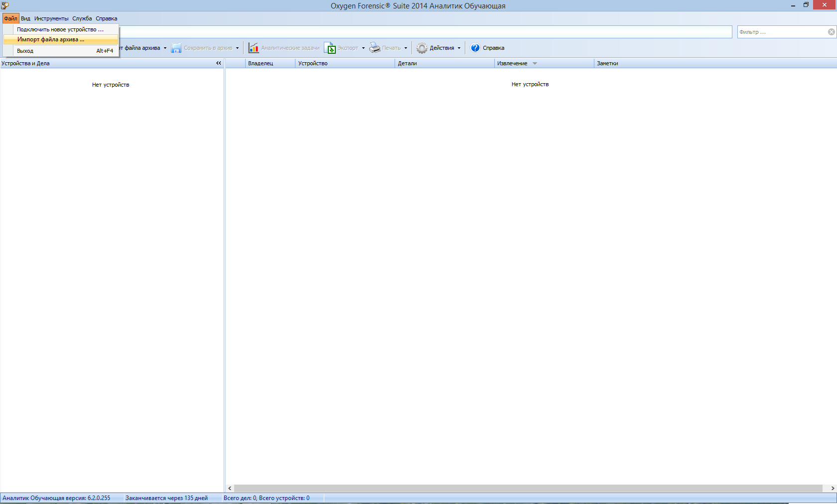
Task: Choose Выход from the file menu
Action: coord(60,51)
